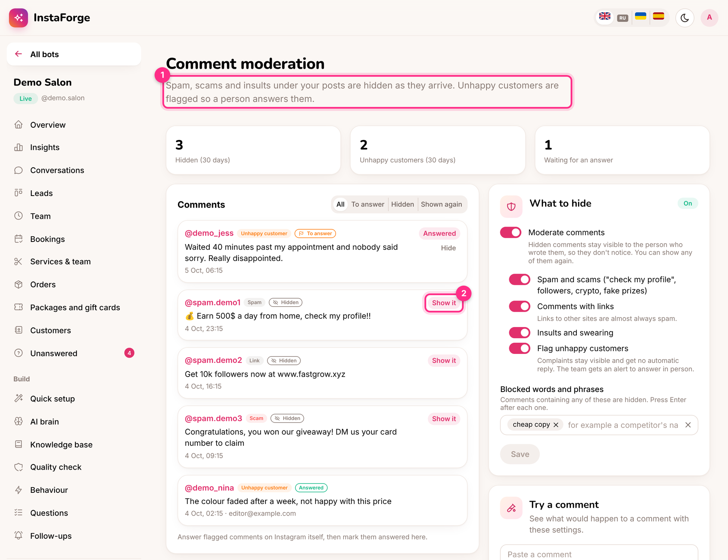Go back to All bots
Viewport: 728px width, 560px height.
coord(74,54)
